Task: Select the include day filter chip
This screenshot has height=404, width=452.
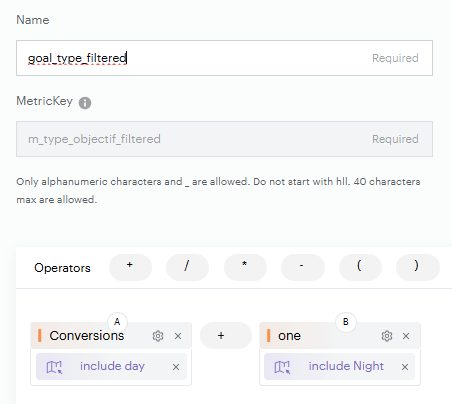Action: click(111, 366)
